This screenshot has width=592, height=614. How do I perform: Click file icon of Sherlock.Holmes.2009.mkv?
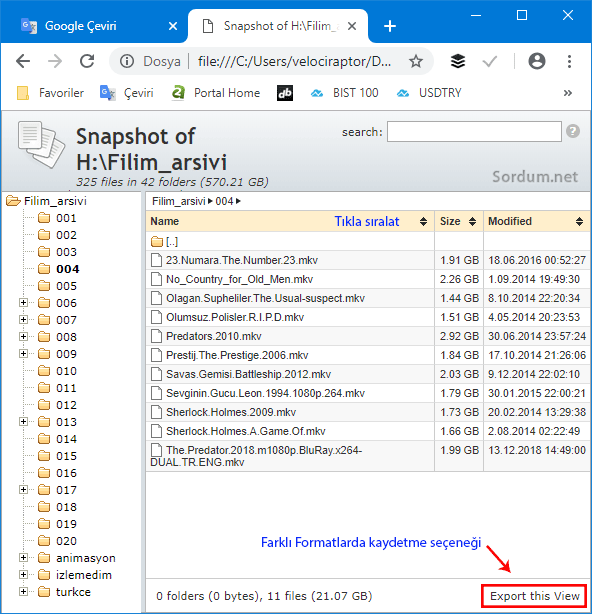coord(156,412)
